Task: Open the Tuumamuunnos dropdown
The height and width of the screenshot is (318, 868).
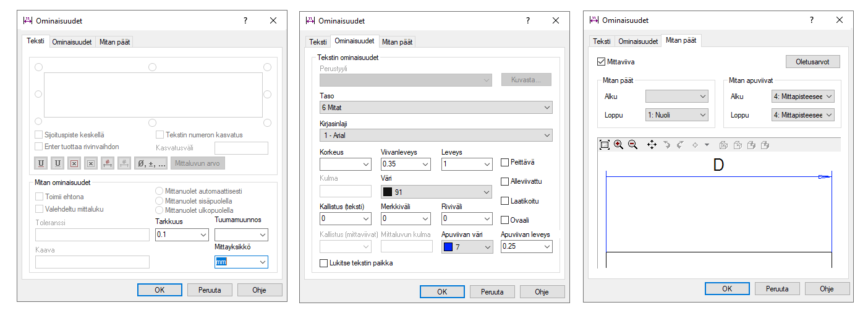Action: pyautogui.click(x=241, y=234)
